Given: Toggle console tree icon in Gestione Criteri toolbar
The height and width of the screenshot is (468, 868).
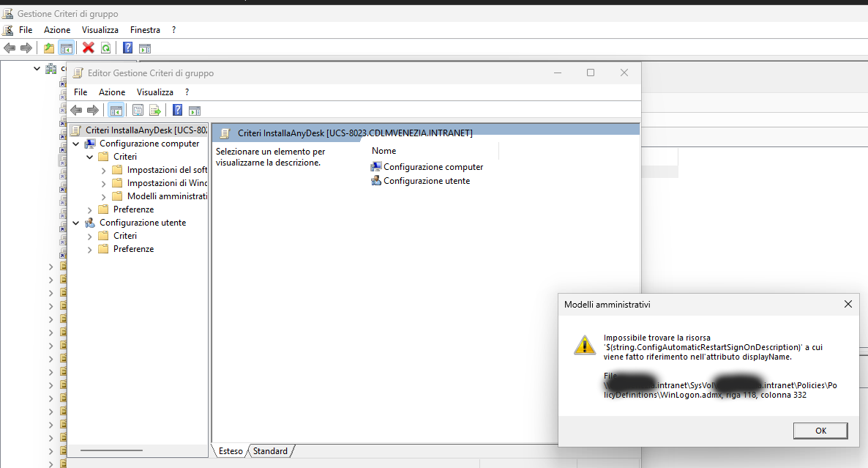Looking at the screenshot, I should click(67, 48).
